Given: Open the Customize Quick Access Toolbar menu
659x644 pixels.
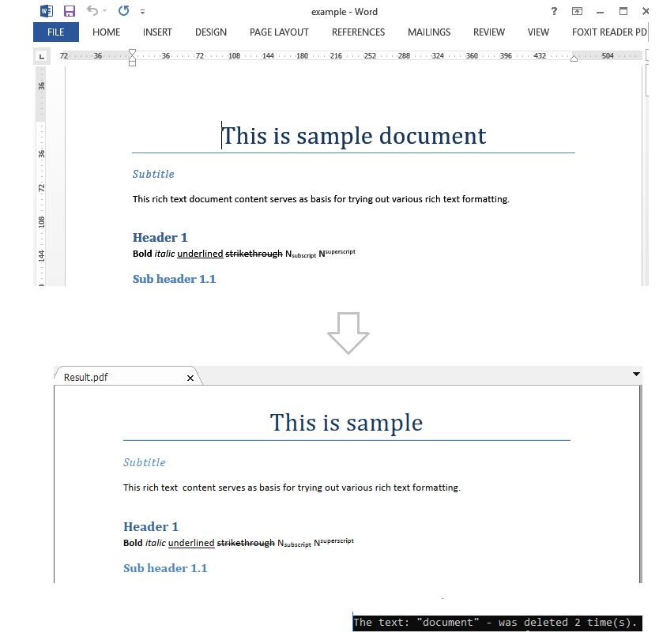Looking at the screenshot, I should coord(143,10).
